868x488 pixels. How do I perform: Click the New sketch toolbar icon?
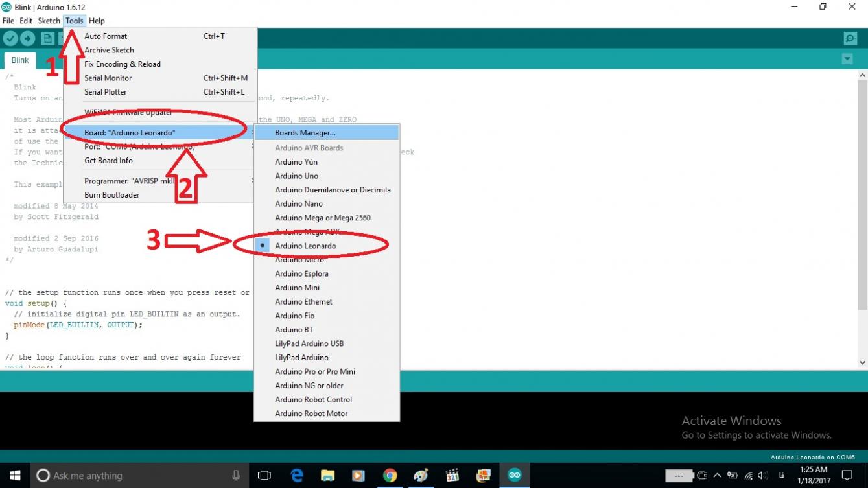tap(47, 39)
